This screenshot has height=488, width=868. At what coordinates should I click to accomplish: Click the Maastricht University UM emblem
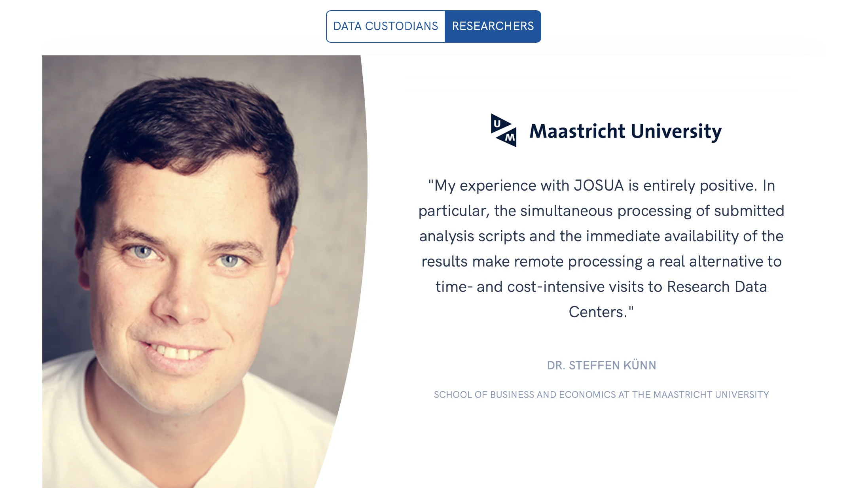503,131
